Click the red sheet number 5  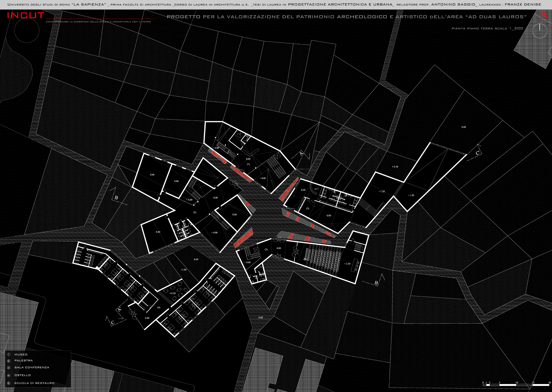tap(544, 16)
